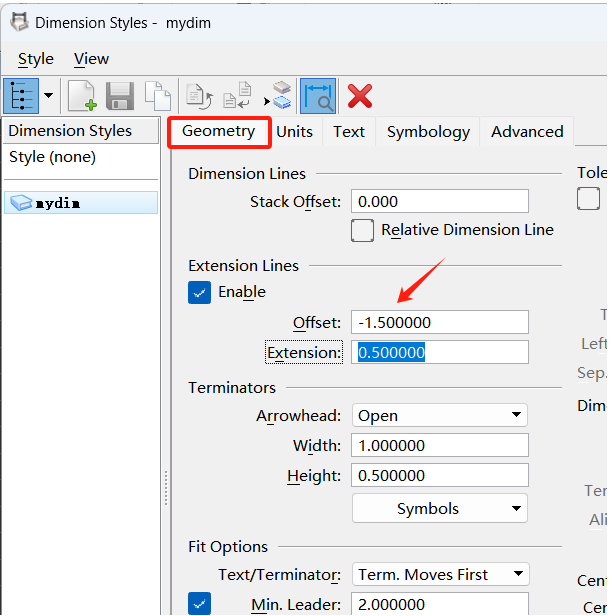Toggle the dimension preview magnifier icon

[x=318, y=96]
